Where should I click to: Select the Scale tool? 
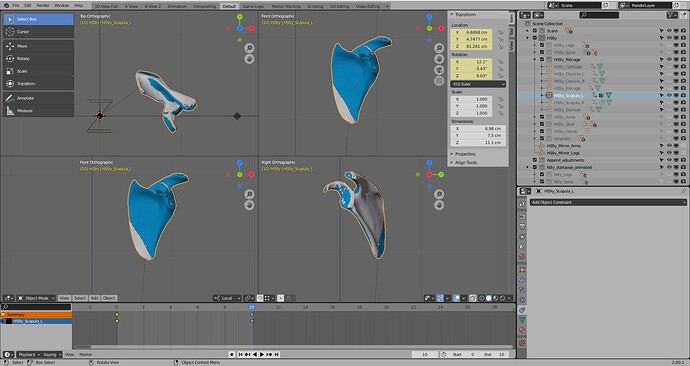[x=38, y=71]
